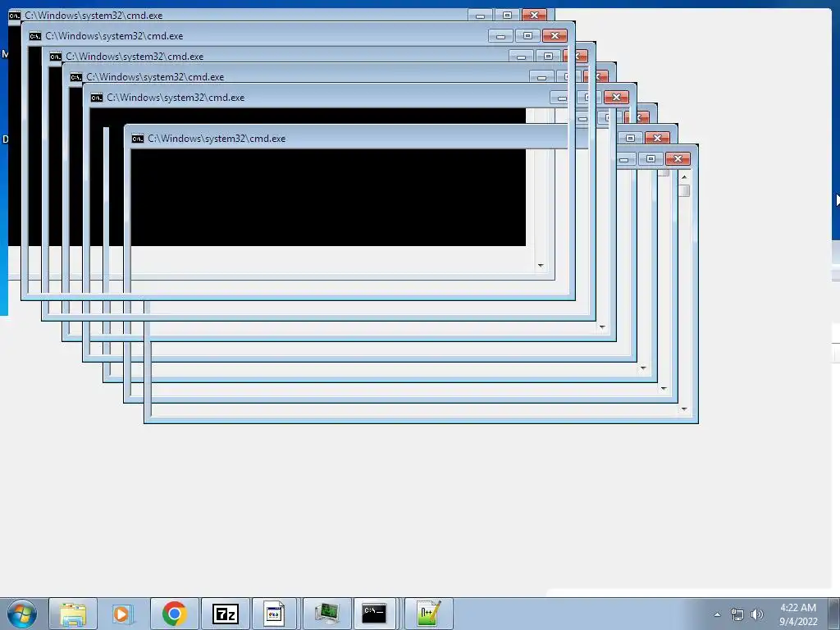
Task: Open Windows Explorer from the taskbar
Action: tap(73, 614)
